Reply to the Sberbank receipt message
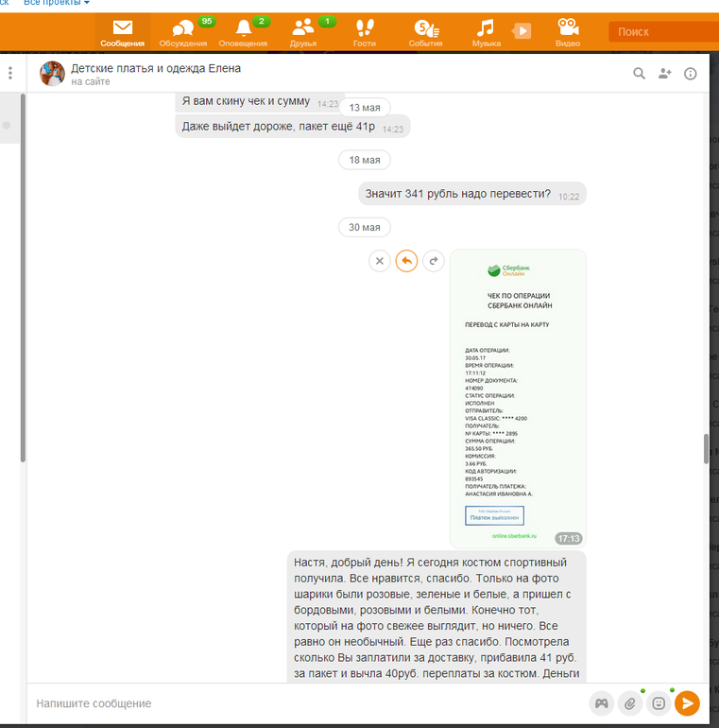Image resolution: width=719 pixels, height=728 pixels. coord(406,261)
